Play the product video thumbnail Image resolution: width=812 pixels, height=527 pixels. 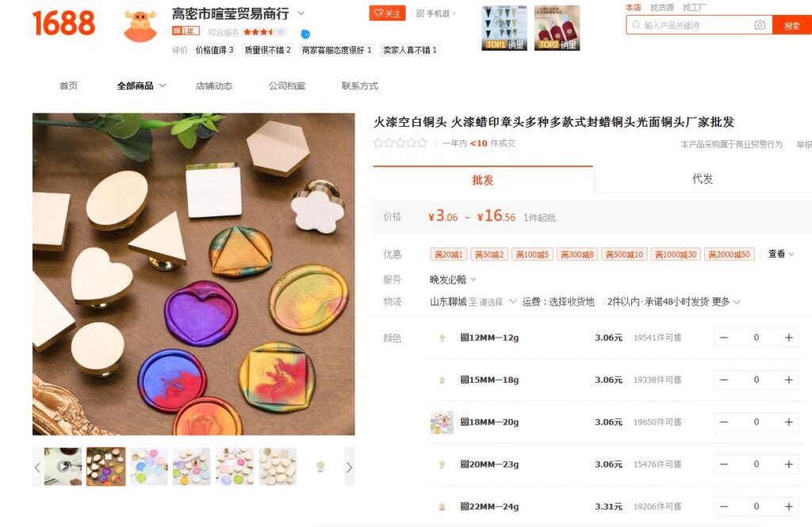[63, 467]
